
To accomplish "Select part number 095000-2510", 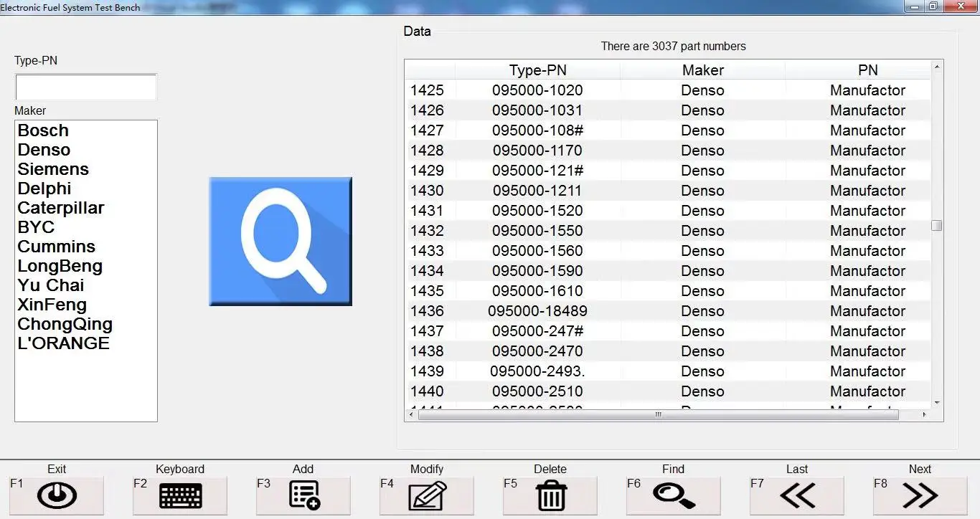I will [x=537, y=391].
